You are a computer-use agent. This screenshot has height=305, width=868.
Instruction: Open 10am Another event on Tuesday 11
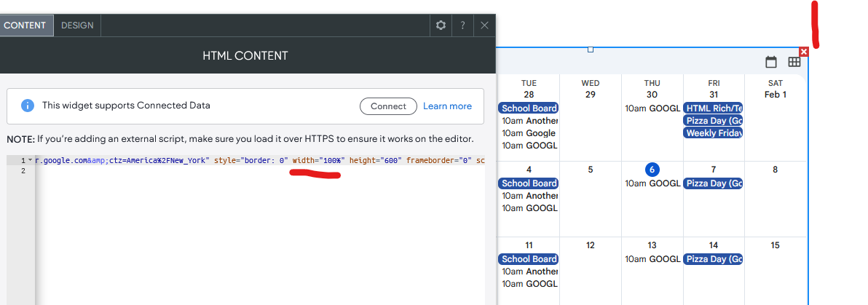tap(530, 272)
